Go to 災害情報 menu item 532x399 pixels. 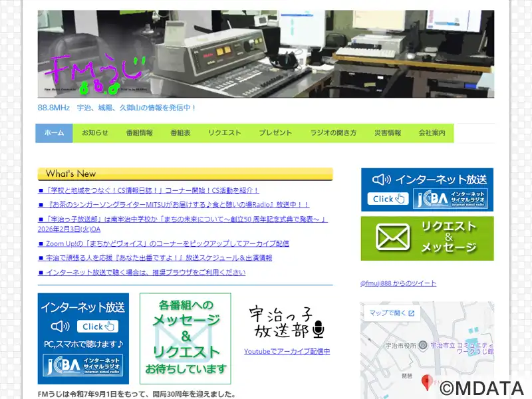click(x=388, y=133)
